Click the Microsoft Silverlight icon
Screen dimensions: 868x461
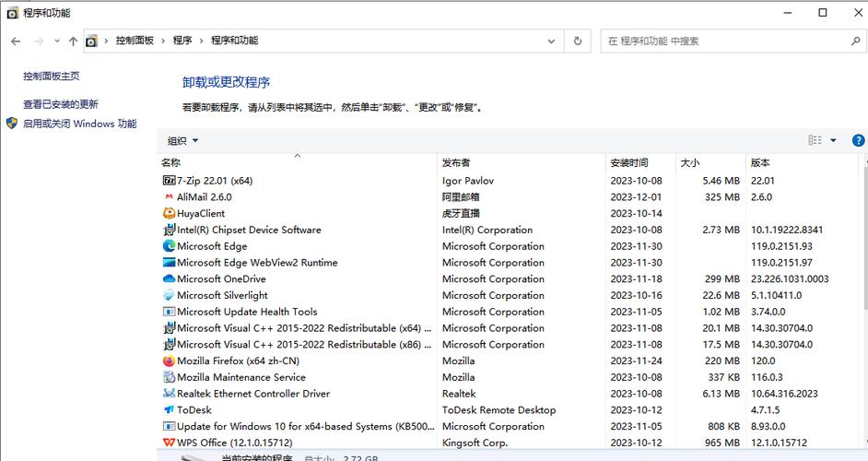(x=169, y=295)
